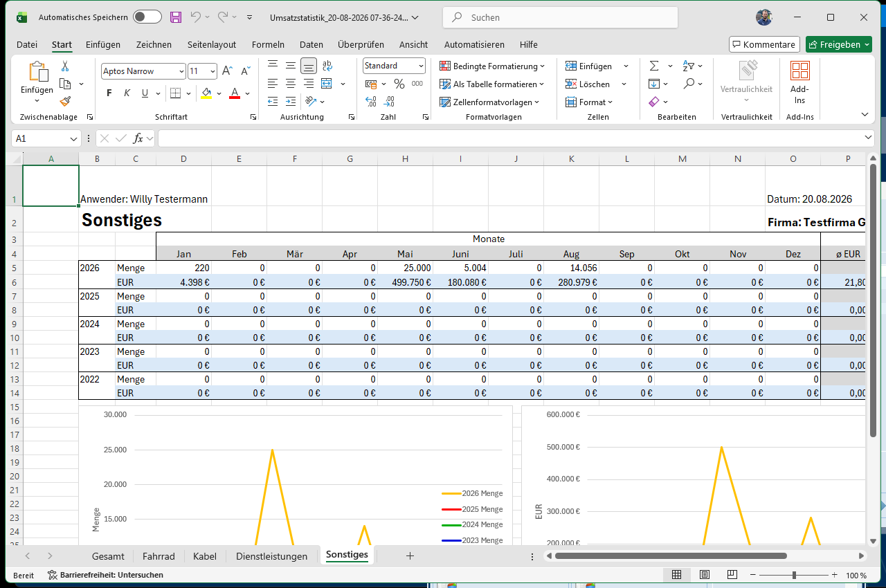Viewport: 886px width, 588px height.
Task: Decrease indent in Ausrichtung group
Action: coord(273,102)
